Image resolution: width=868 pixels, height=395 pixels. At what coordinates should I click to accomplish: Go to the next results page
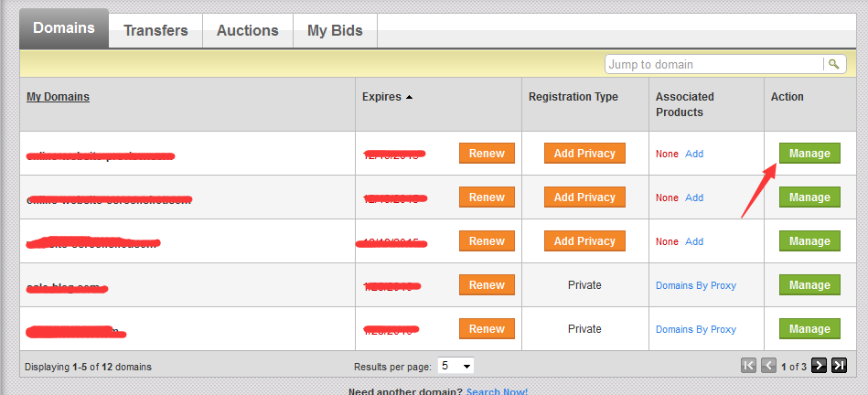click(820, 365)
